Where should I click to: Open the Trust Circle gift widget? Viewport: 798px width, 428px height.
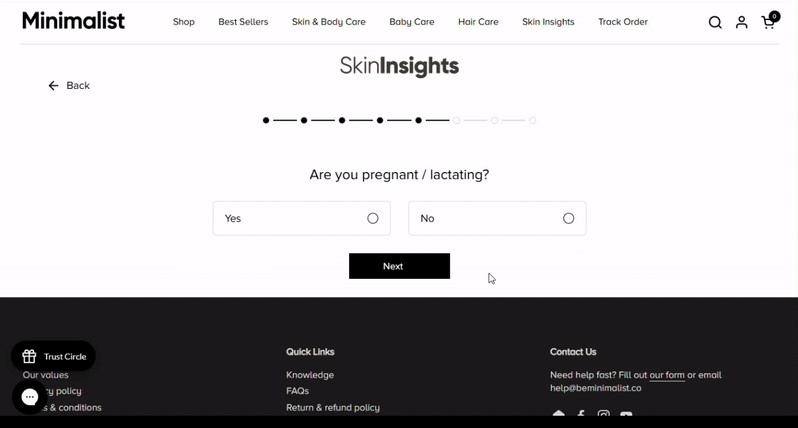tap(54, 356)
